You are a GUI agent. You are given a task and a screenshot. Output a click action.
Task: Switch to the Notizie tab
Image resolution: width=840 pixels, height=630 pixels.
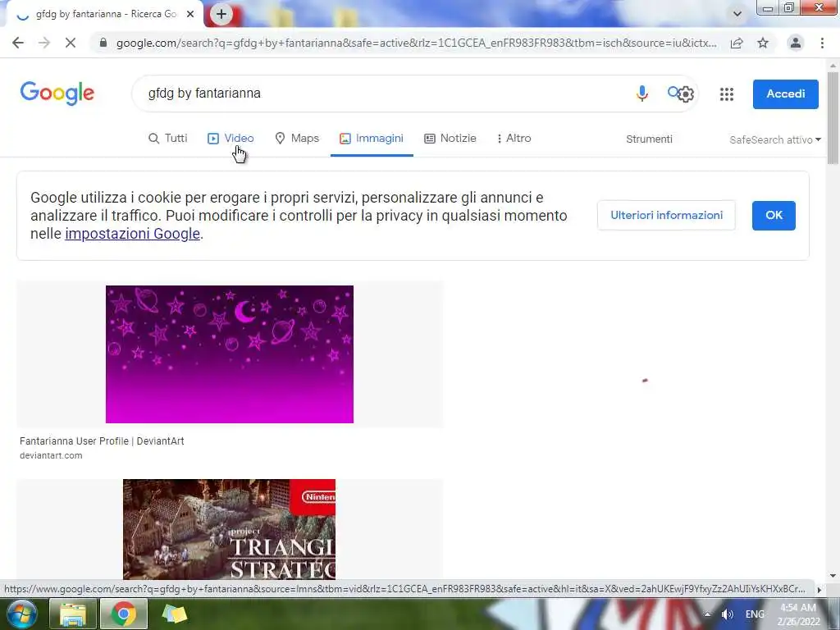[450, 138]
